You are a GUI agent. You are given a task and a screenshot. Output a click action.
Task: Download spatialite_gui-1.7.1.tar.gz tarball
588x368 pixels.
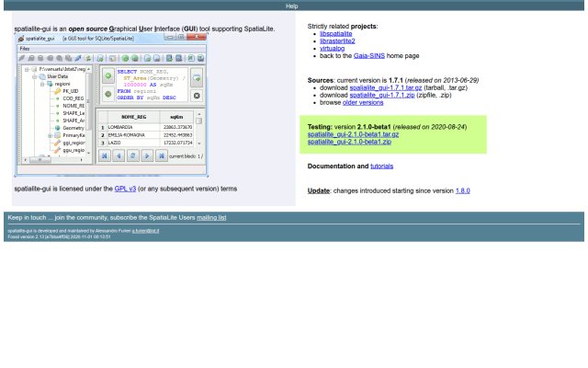click(386, 88)
